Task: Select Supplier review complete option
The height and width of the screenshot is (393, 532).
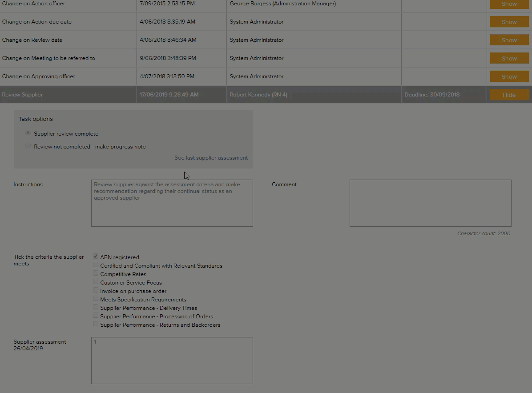Action: tap(28, 133)
